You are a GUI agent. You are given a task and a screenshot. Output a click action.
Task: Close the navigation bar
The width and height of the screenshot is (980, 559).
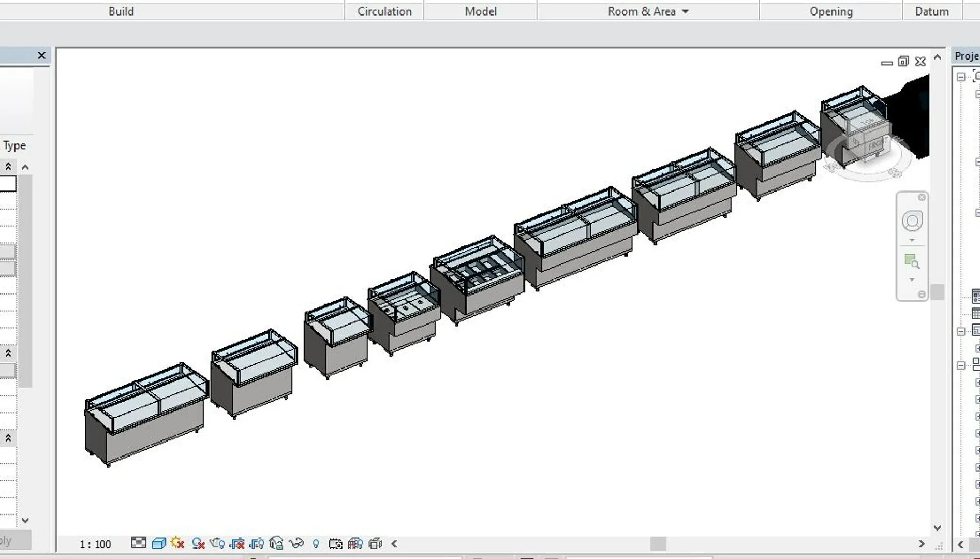922,197
